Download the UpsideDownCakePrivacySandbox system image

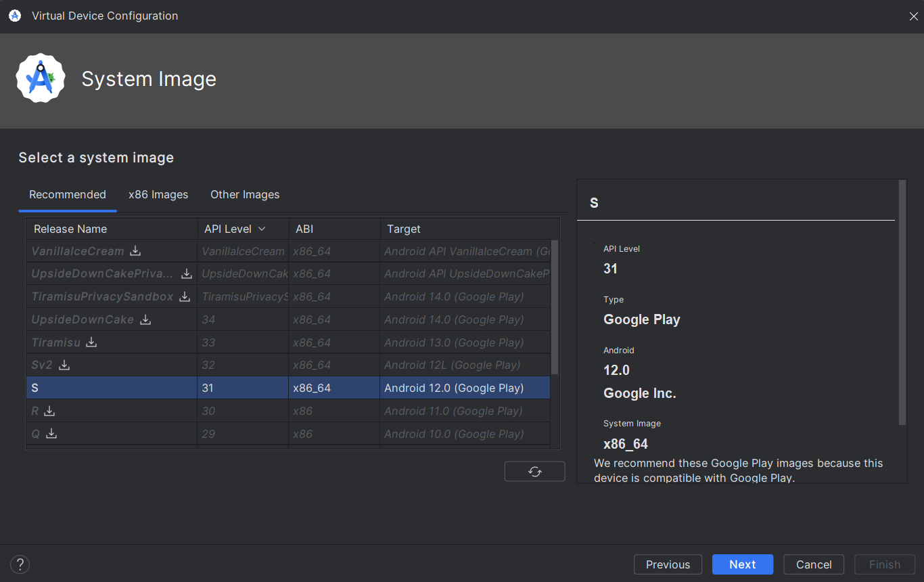click(x=187, y=274)
